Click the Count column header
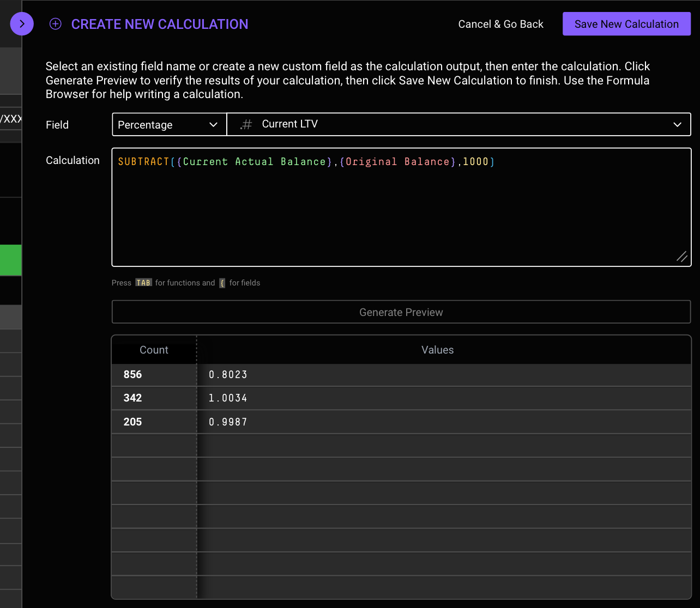The image size is (700, 608). point(154,350)
